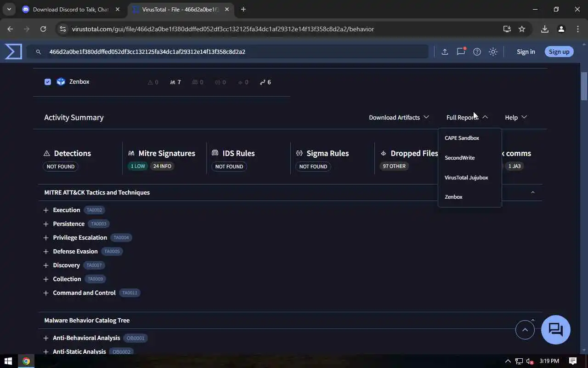
Task: Uncheck the Zenbox sandbox checkbox
Action: [48, 82]
